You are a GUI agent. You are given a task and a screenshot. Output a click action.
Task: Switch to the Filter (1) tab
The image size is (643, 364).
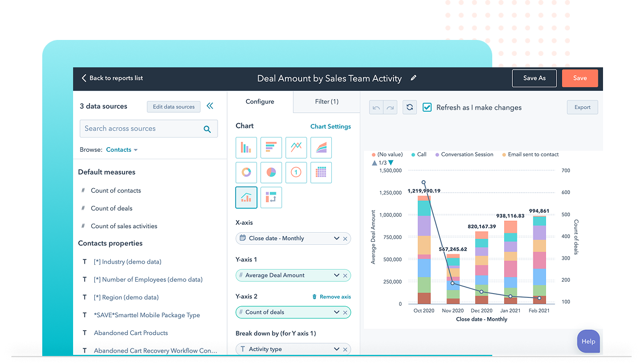pyautogui.click(x=327, y=102)
